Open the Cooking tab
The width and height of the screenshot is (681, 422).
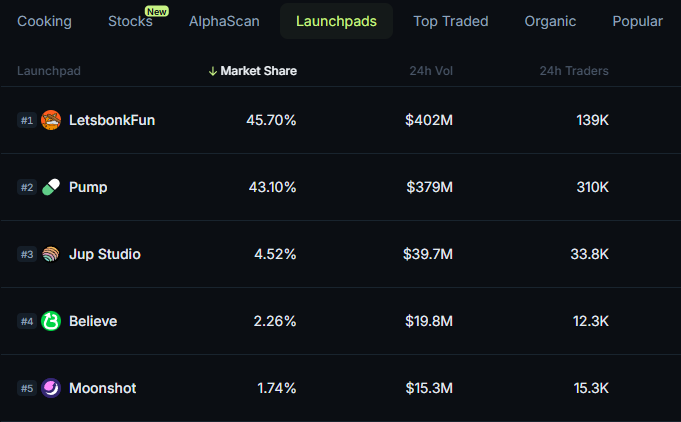[x=44, y=21]
